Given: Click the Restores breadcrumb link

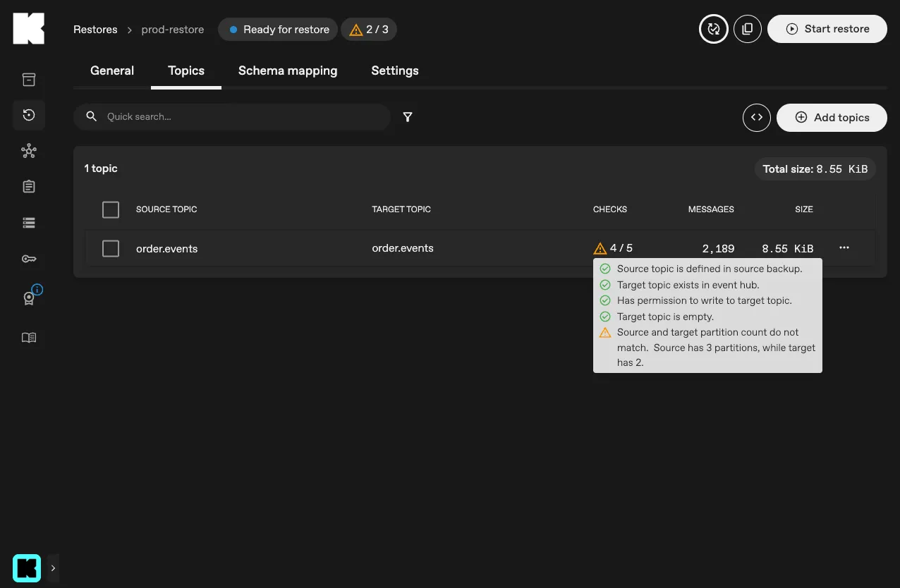Looking at the screenshot, I should [x=95, y=30].
